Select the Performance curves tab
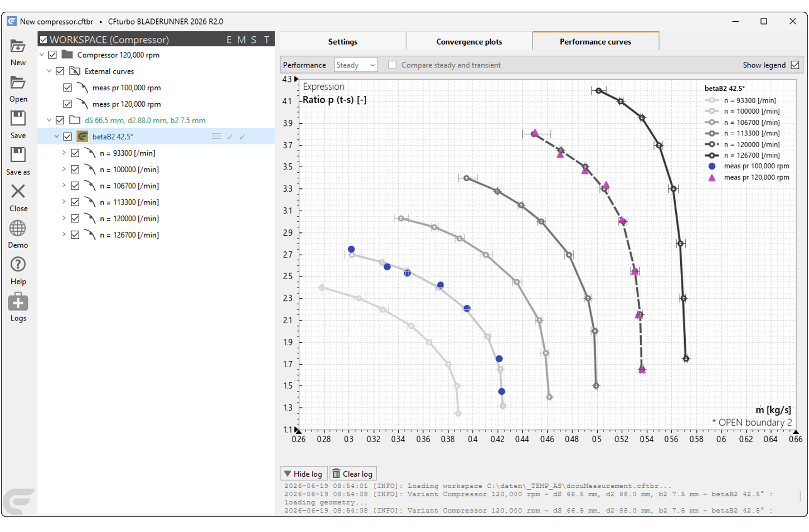 pyautogui.click(x=596, y=42)
